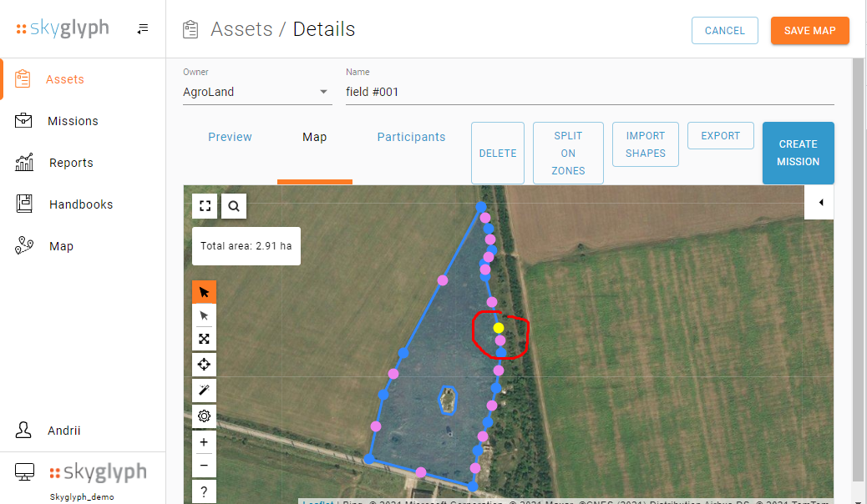Viewport: 867px width, 504px height.
Task: Select the move crosshair tool
Action: click(x=204, y=364)
